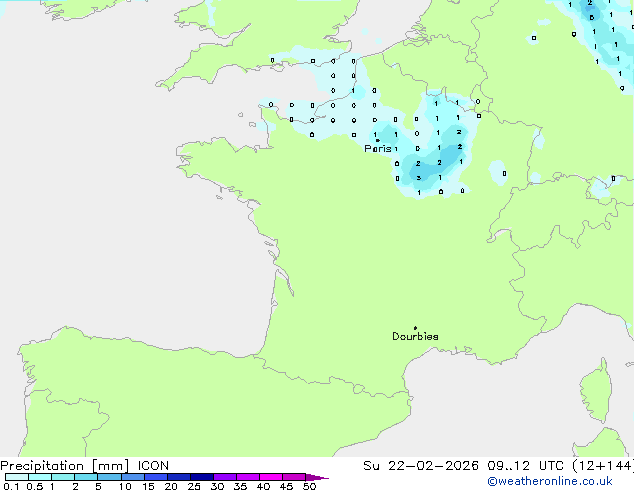Open the weatheronline.co.uk link
The width and height of the screenshot is (634, 490).
coord(549,481)
